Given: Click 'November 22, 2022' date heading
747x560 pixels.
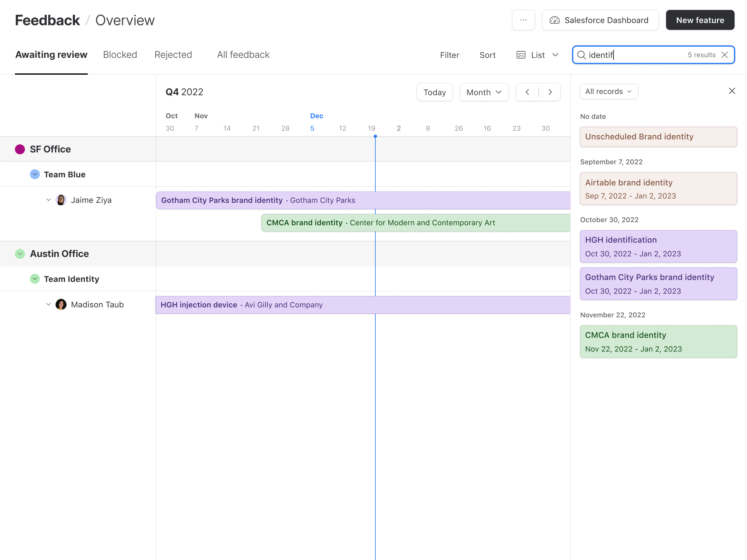Looking at the screenshot, I should click(x=613, y=315).
